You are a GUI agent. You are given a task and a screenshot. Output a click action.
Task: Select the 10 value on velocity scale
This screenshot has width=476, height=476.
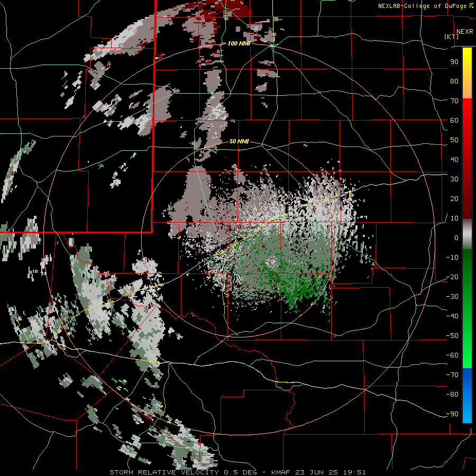pos(454,218)
